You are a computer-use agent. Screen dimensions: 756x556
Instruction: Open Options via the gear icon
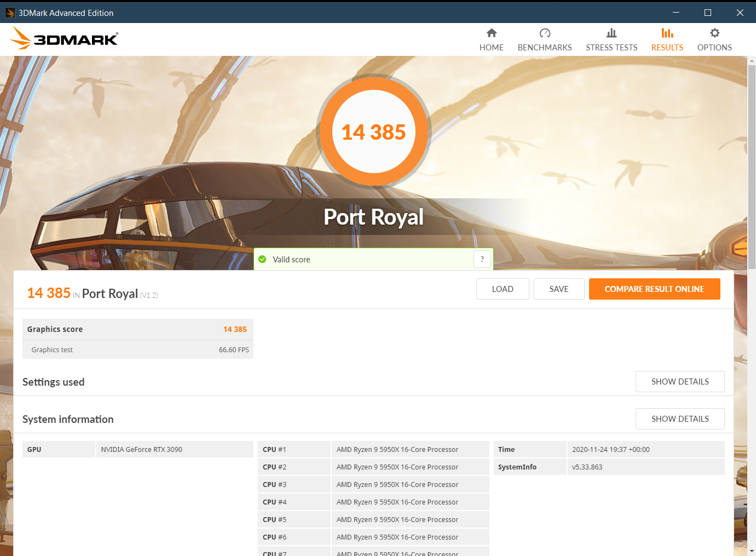[714, 33]
